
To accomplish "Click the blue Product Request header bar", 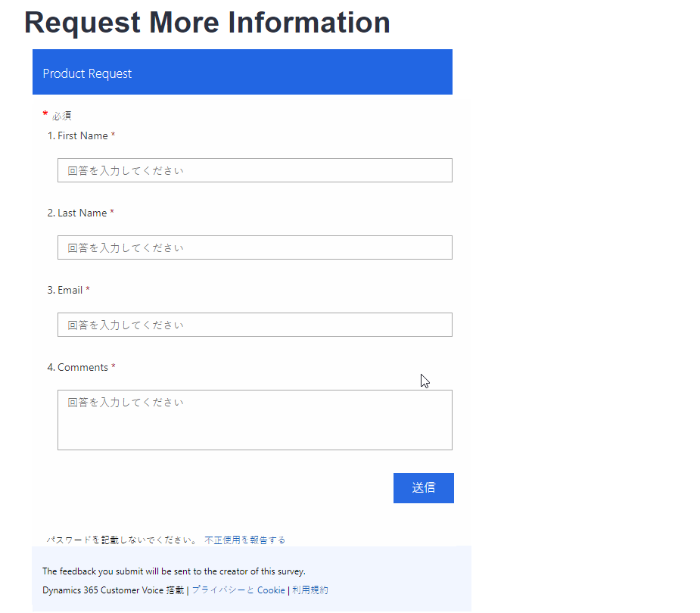I will point(242,72).
